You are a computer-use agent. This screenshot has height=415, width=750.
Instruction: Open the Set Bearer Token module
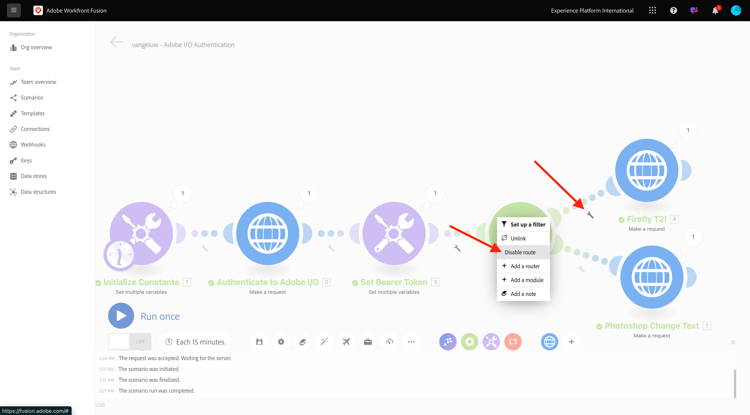tap(394, 233)
